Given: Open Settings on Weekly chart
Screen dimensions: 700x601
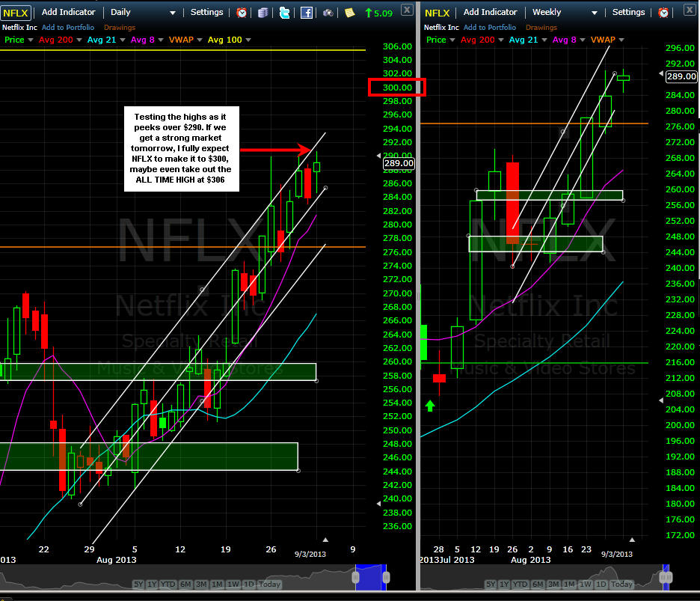Looking at the screenshot, I should point(628,12).
